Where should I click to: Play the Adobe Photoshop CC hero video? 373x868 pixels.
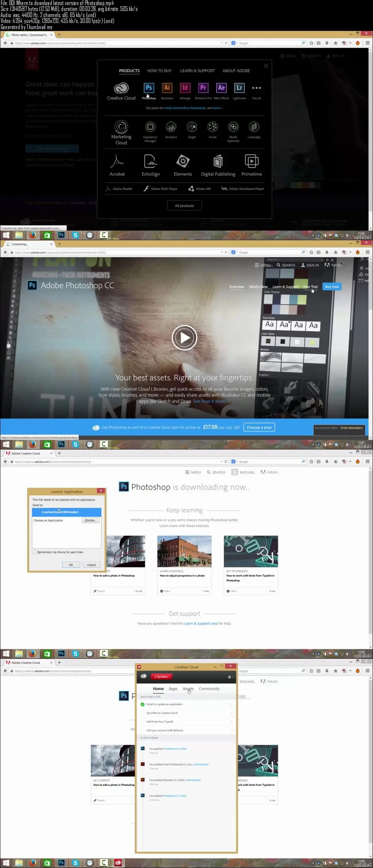coord(185,338)
